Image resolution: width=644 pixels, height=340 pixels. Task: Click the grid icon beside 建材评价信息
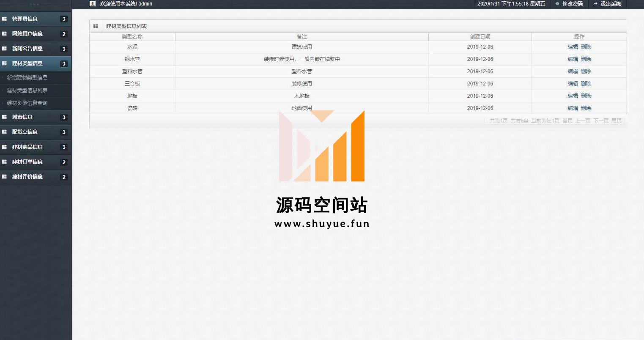5,177
